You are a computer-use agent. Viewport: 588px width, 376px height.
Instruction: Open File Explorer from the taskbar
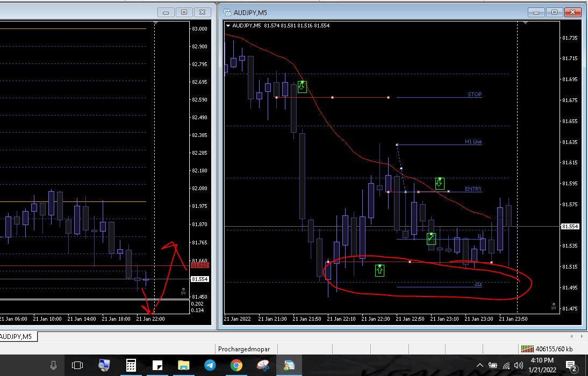pos(183,365)
